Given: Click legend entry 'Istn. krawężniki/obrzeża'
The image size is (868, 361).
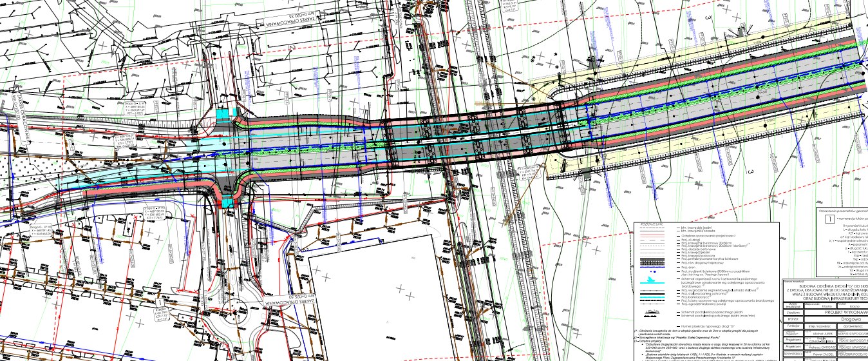Looking at the screenshot, I should point(699,231).
